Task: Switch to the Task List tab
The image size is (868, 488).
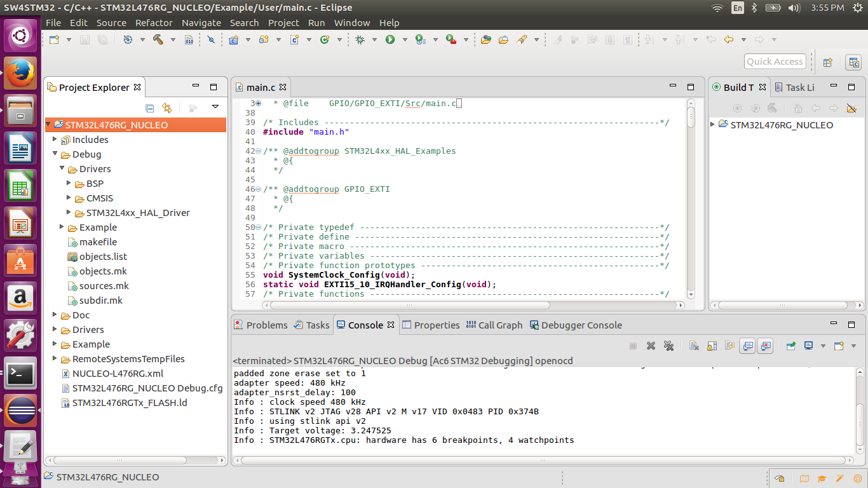Action: coord(794,88)
